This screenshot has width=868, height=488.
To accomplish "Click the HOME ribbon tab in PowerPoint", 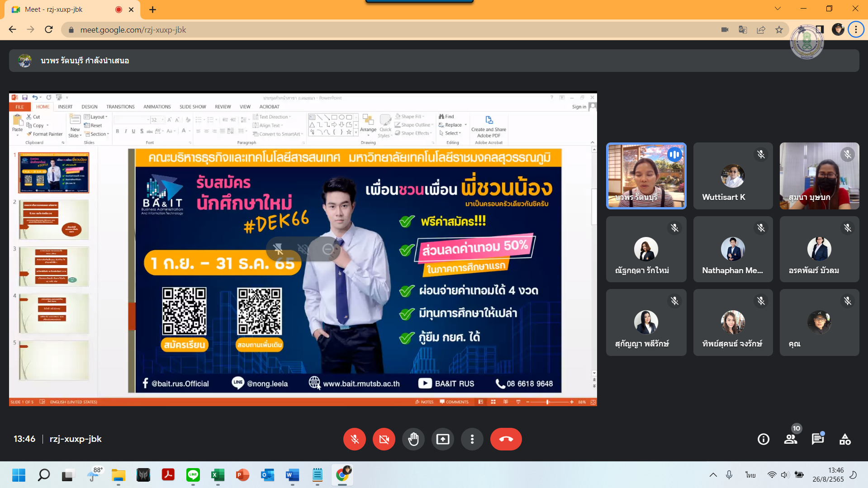I will pos(43,107).
